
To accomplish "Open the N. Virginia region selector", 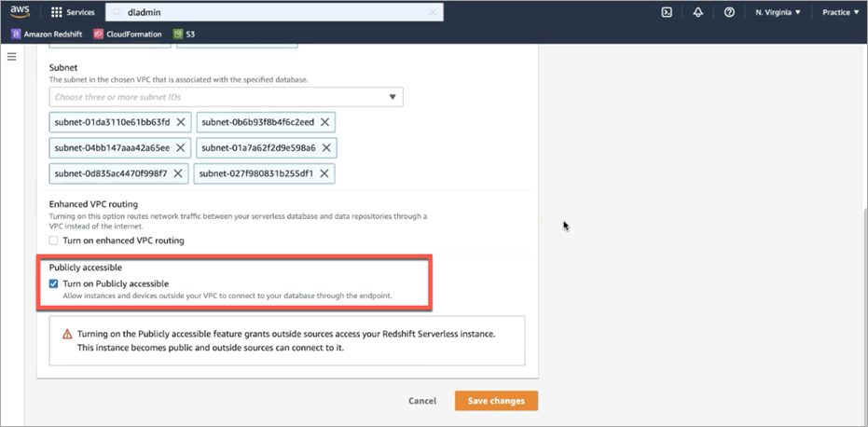I will pos(778,12).
